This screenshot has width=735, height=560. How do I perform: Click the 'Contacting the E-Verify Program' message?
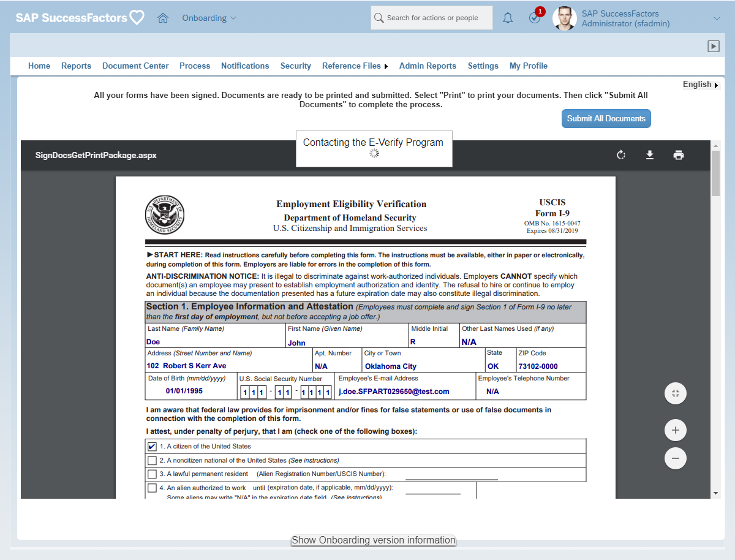tap(373, 142)
